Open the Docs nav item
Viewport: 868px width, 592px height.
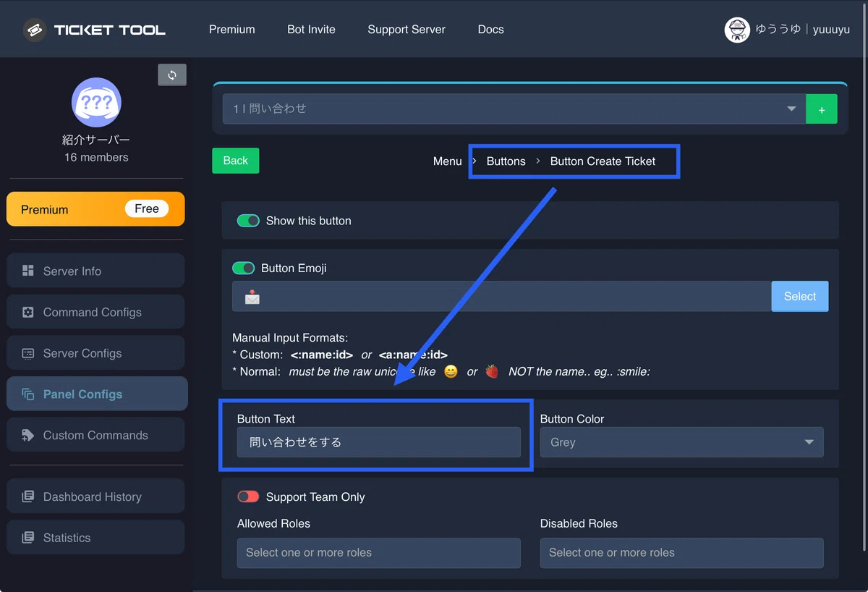click(x=490, y=30)
